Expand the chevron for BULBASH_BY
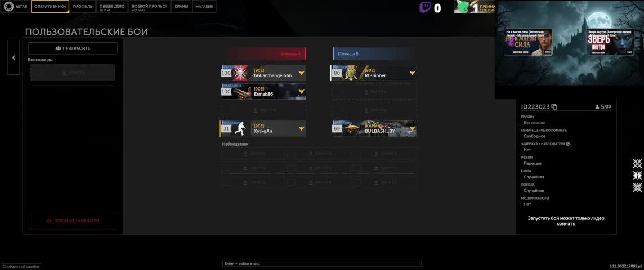The height and width of the screenshot is (270, 644). click(413, 128)
